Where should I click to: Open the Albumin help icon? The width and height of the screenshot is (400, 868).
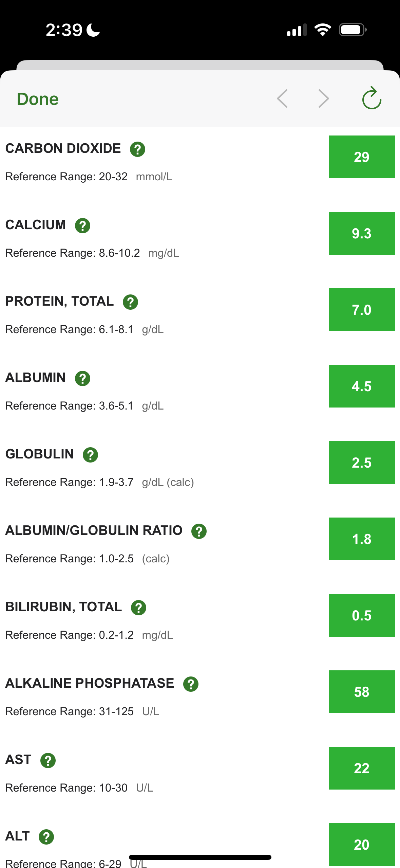(82, 378)
